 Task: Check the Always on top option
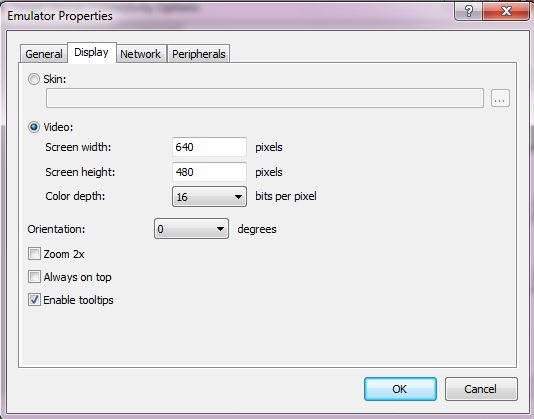point(34,277)
